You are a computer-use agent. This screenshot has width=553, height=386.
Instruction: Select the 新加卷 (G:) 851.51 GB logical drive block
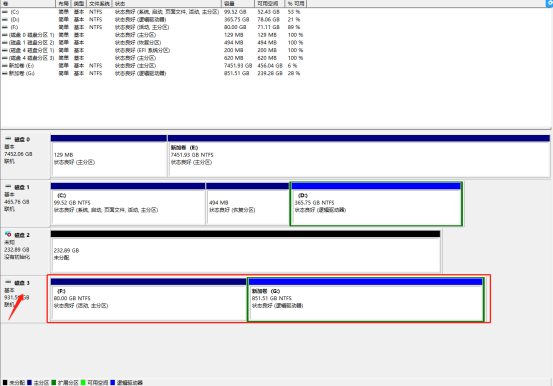[x=366, y=299]
